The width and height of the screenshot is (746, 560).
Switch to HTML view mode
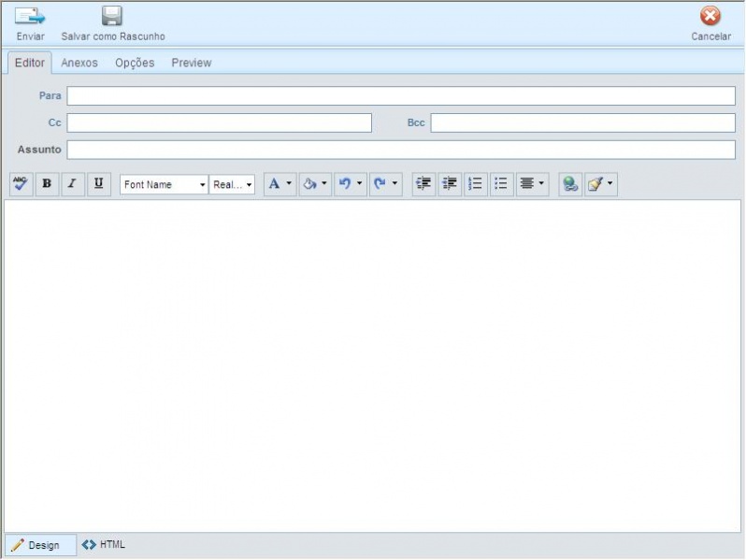coord(104,544)
